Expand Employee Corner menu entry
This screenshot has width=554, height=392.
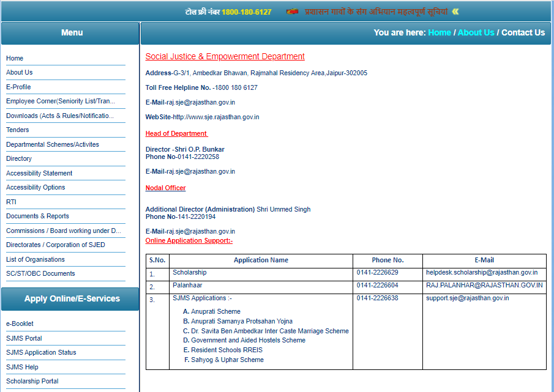pos(60,102)
